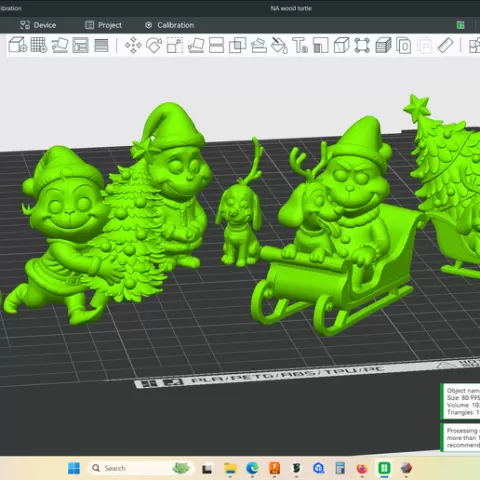480x480 pixels.
Task: Click the Volume line in info panel
Action: tap(463, 405)
